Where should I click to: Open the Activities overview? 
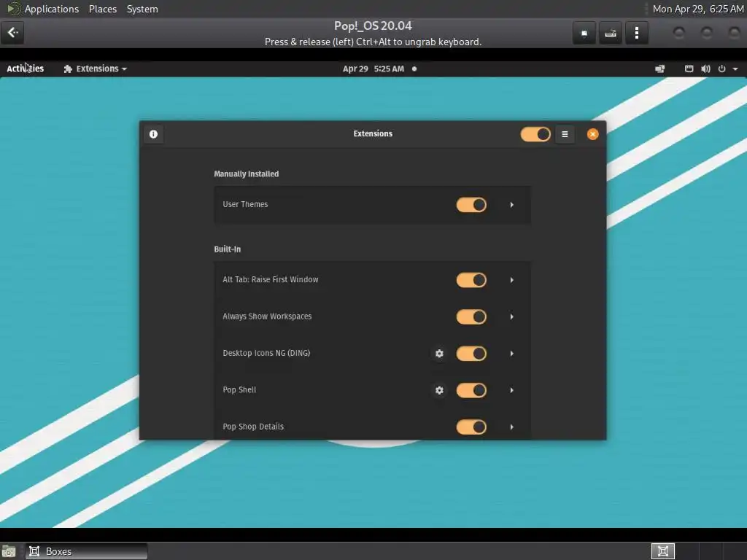(26, 69)
